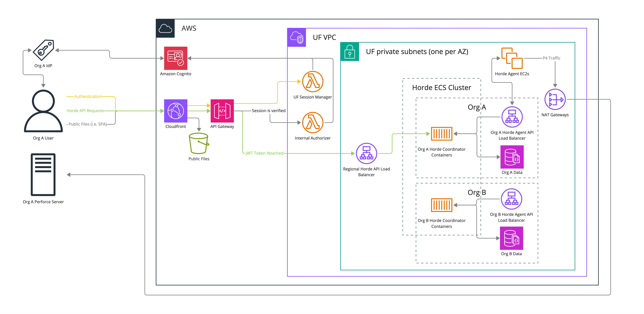
Task: Click the Org B Data caption
Action: pyautogui.click(x=511, y=254)
